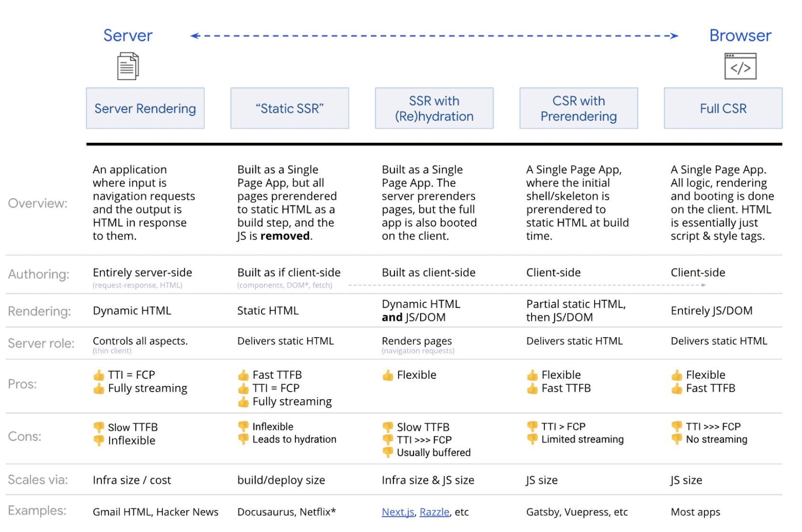Click the browser code window icon

pos(740,66)
